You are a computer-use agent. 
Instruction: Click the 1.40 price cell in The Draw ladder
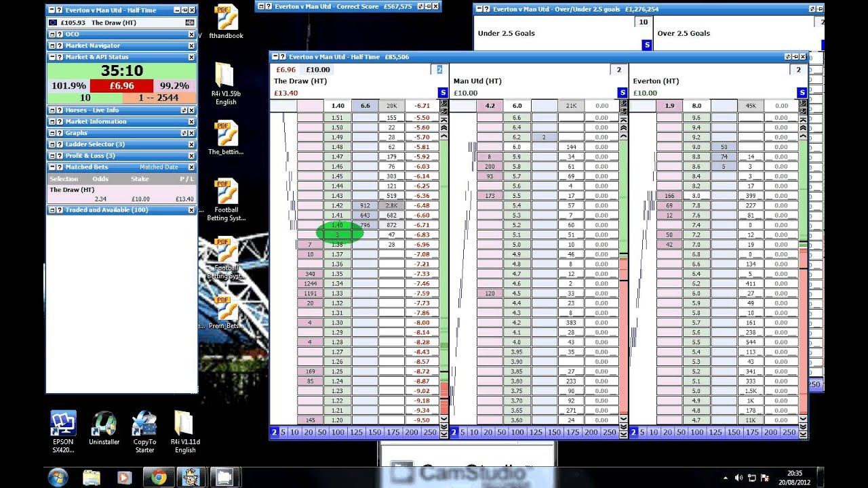click(x=338, y=225)
